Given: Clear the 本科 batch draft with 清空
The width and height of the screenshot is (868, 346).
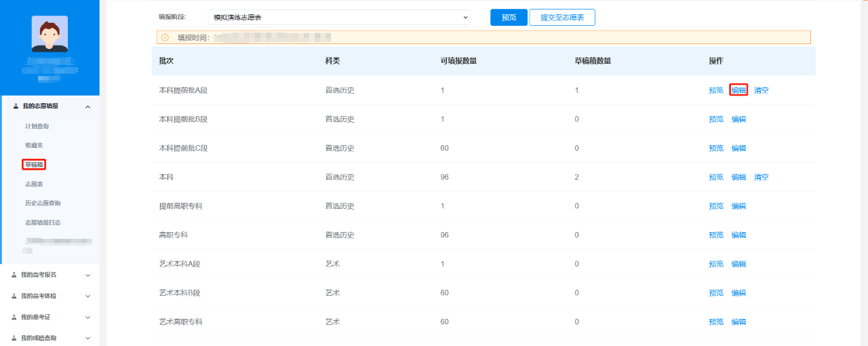Looking at the screenshot, I should (761, 177).
